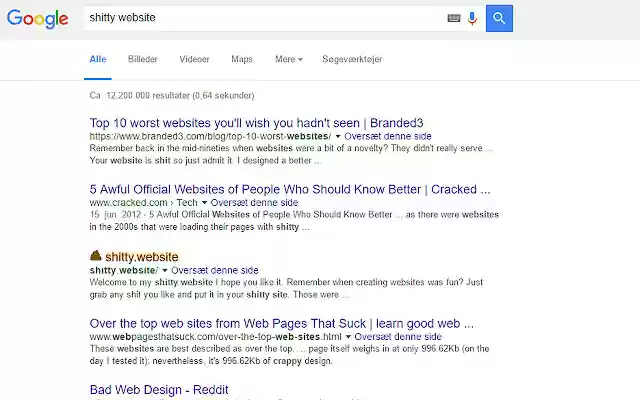The image size is (640, 400).
Task: Click the 'www.cracked.com › Tech' breadcrumb text
Action: point(143,203)
